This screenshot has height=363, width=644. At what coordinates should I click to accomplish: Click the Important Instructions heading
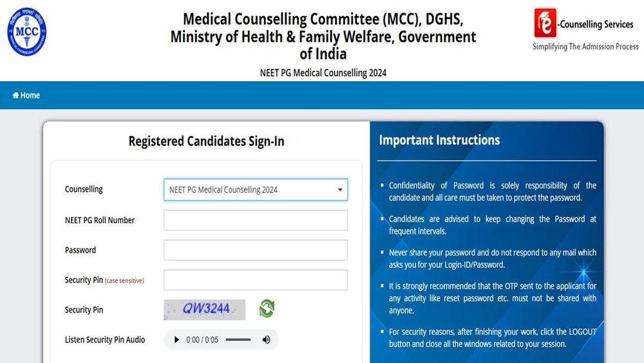point(439,140)
